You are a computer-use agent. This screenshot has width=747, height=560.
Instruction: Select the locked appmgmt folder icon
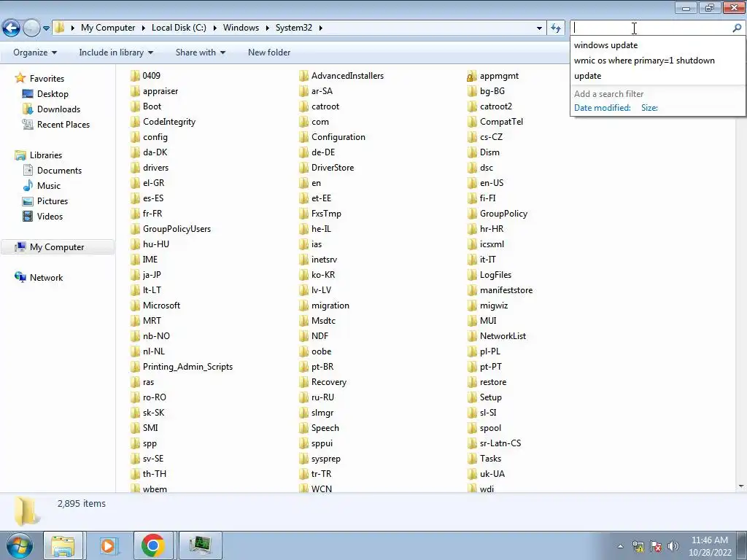click(x=472, y=76)
